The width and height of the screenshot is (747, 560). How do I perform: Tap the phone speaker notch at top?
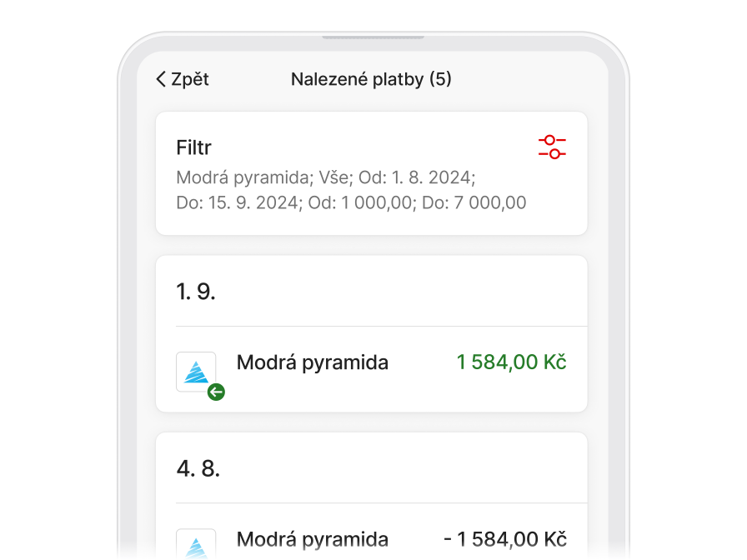click(x=373, y=37)
